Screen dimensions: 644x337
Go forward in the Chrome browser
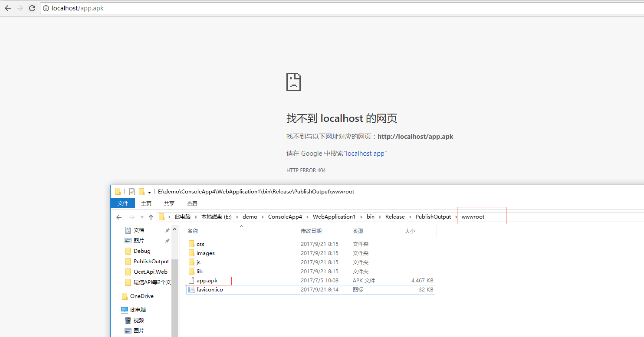coord(20,8)
